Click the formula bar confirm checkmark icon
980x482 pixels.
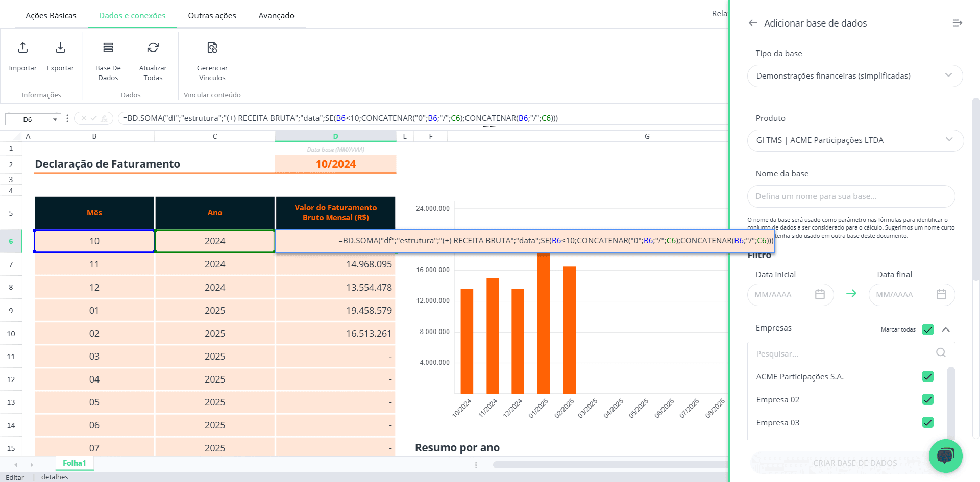tap(94, 118)
